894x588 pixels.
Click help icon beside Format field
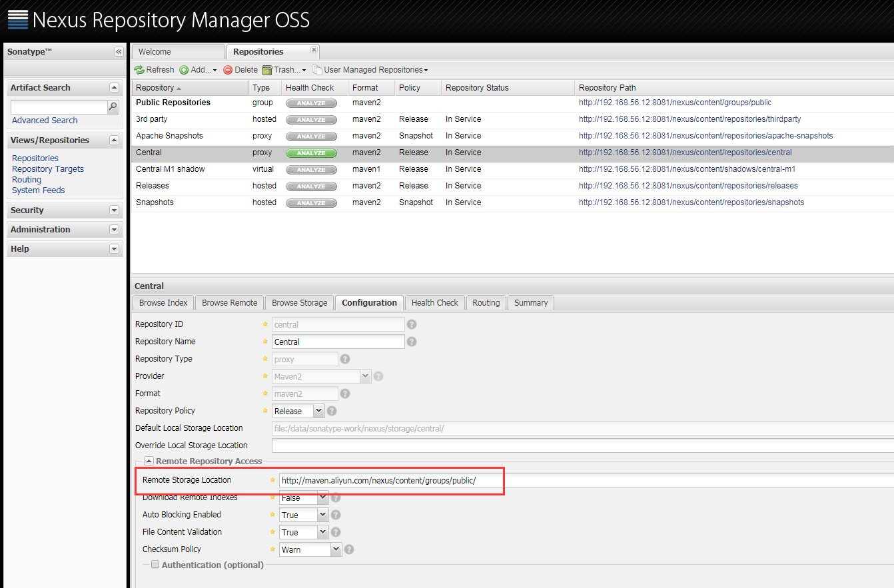coord(345,394)
